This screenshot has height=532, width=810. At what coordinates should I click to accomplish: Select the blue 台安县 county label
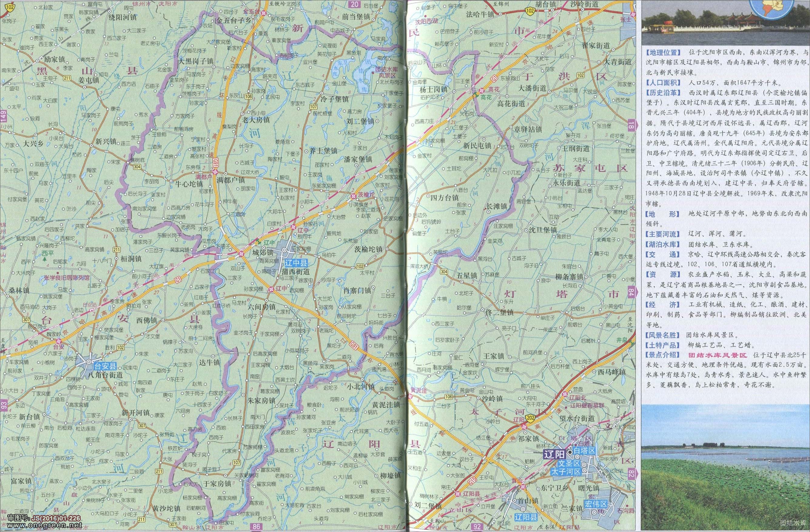point(106,366)
